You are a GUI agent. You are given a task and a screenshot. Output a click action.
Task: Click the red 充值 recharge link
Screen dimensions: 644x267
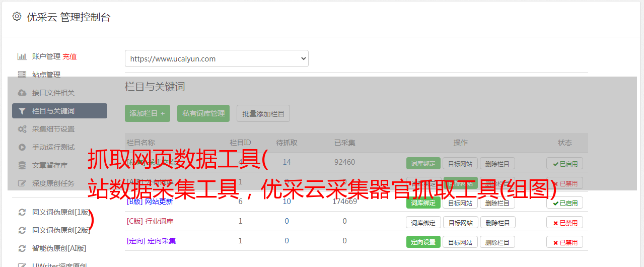pyautogui.click(x=69, y=56)
